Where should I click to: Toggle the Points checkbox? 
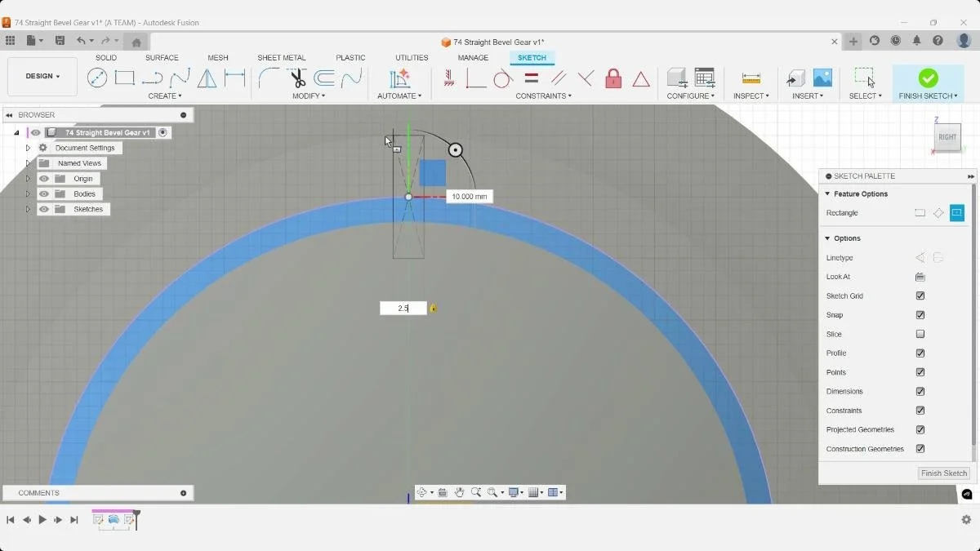click(920, 372)
